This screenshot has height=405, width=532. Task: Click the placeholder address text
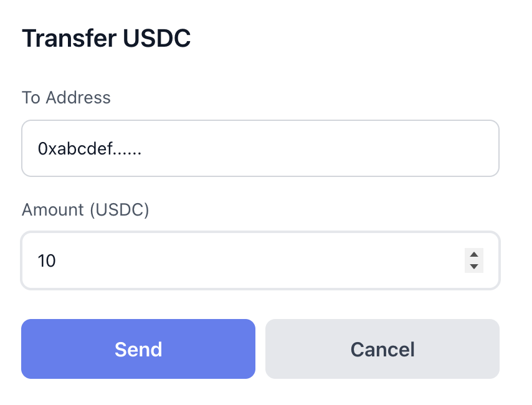tap(90, 148)
